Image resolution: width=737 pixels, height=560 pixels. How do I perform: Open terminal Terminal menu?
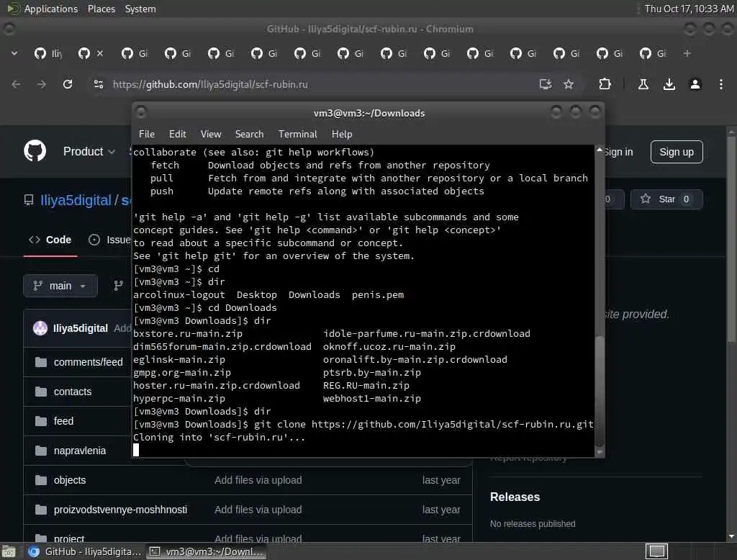click(297, 134)
